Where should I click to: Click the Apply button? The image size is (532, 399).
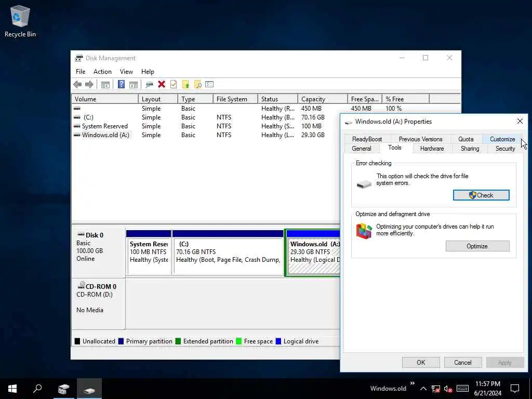(x=505, y=362)
